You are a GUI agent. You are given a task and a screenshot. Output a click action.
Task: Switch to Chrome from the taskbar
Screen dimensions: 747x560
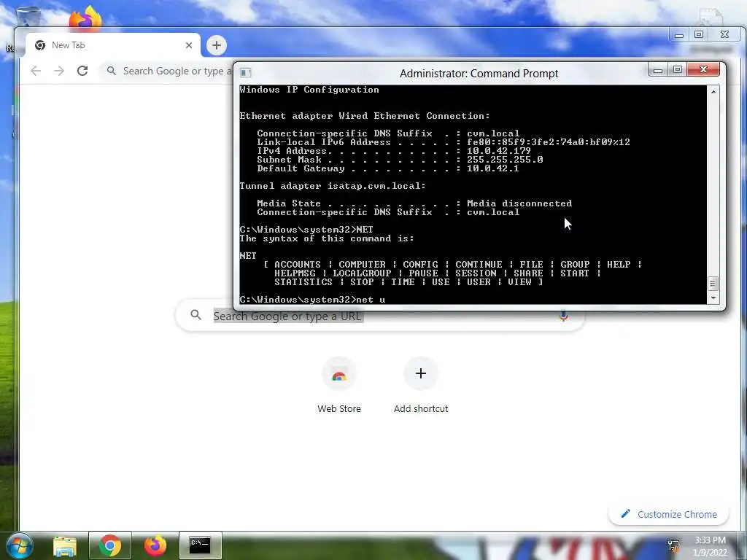tap(110, 545)
